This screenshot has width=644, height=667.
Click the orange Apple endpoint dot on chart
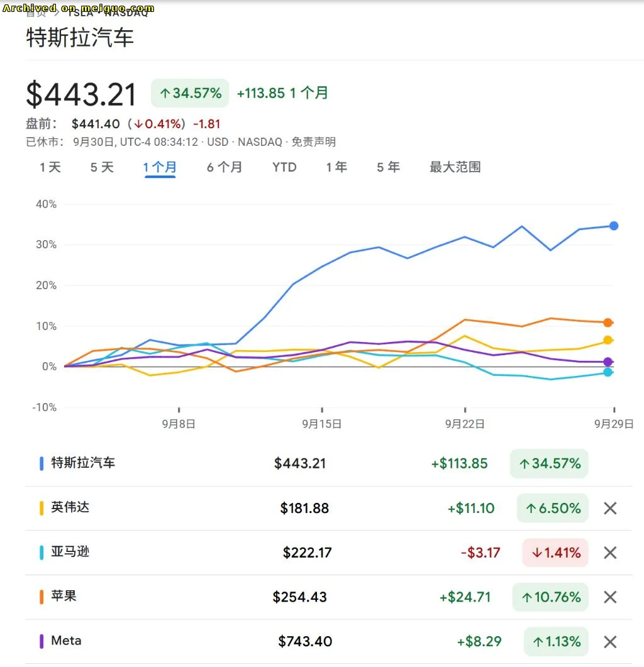pos(608,322)
